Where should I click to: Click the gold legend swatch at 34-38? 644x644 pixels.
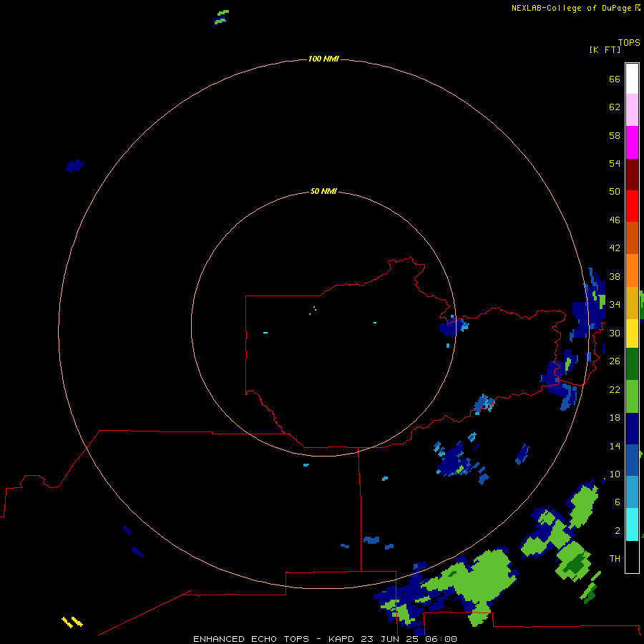[632, 303]
